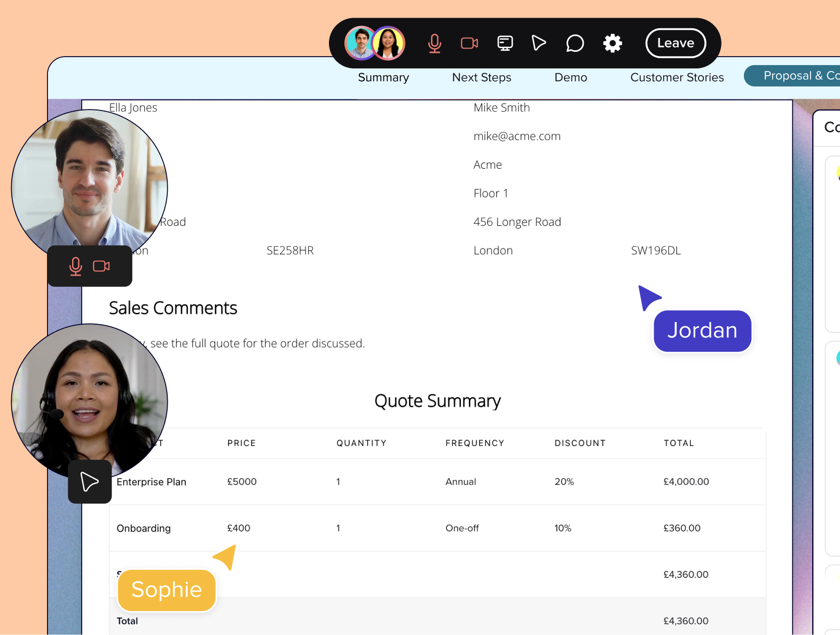Open the Demo tab
This screenshot has height=635, width=840.
(x=571, y=77)
